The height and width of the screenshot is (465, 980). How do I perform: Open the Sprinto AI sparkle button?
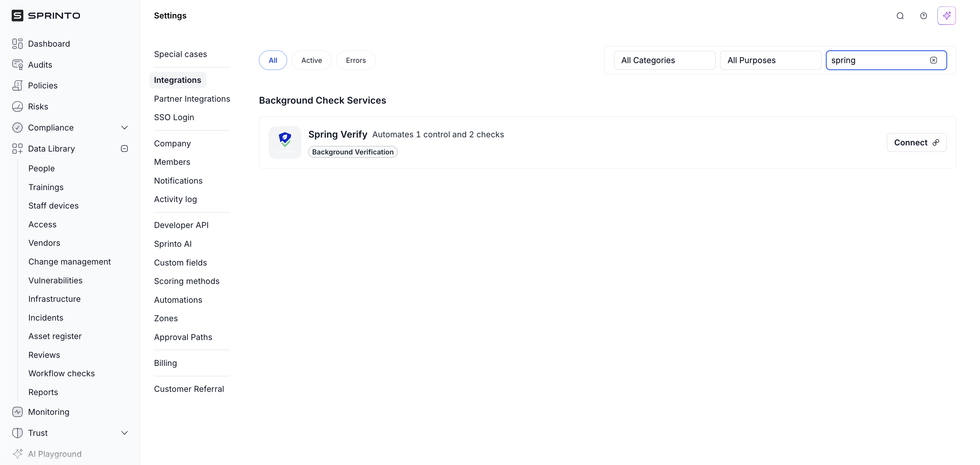(946, 16)
